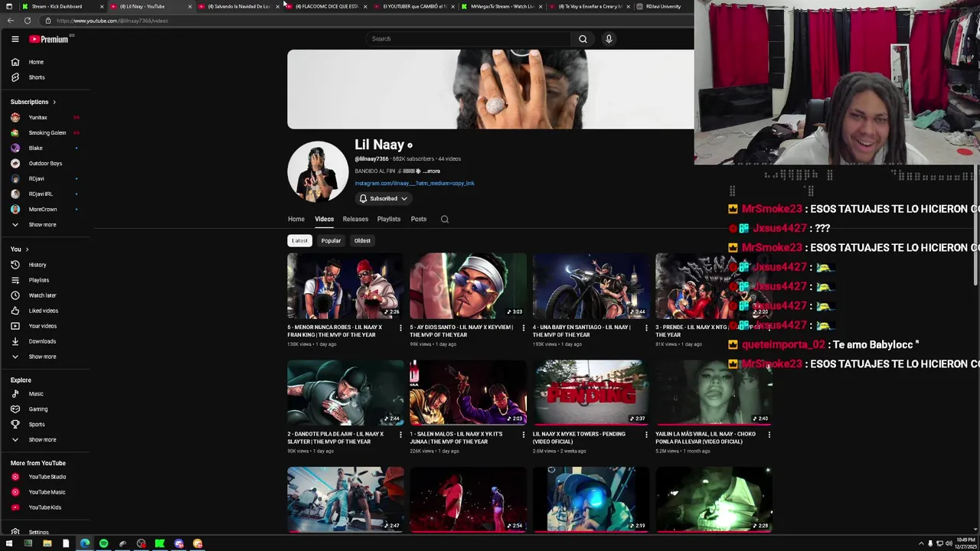Open Outdoor Boys subscription channel
Viewport: 980px width, 551px height.
tap(46, 164)
